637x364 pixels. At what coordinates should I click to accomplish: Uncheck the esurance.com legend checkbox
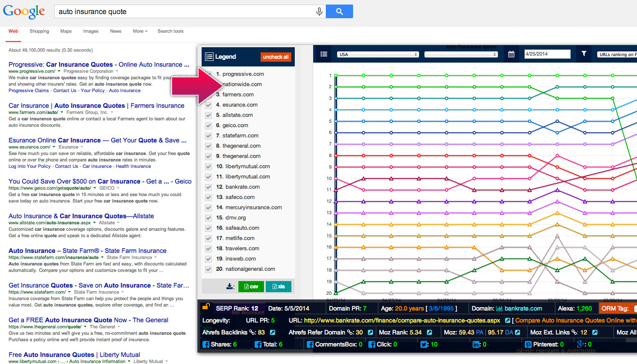[208, 105]
